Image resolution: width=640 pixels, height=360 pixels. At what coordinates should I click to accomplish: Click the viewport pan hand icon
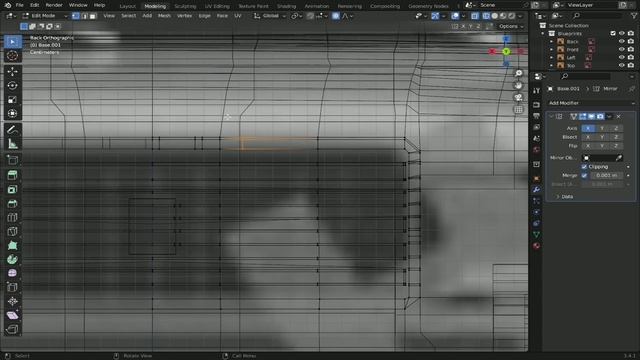pyautogui.click(x=518, y=85)
